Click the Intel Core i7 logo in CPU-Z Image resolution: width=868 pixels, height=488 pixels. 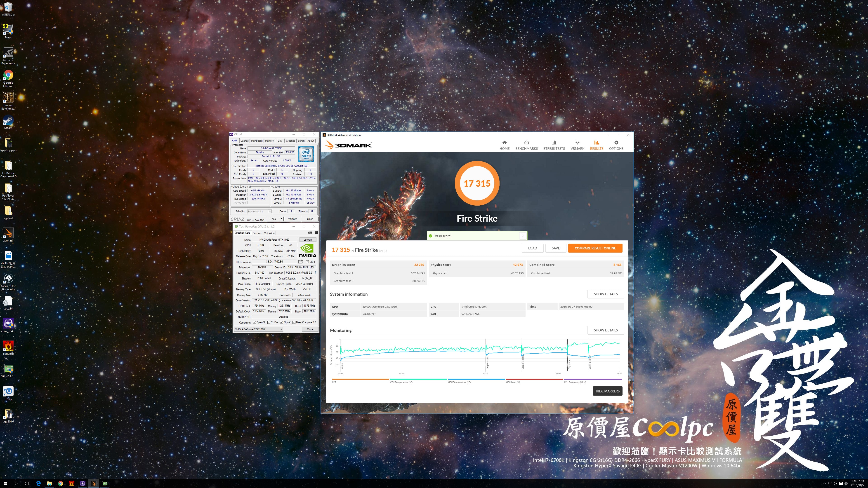[x=306, y=154]
